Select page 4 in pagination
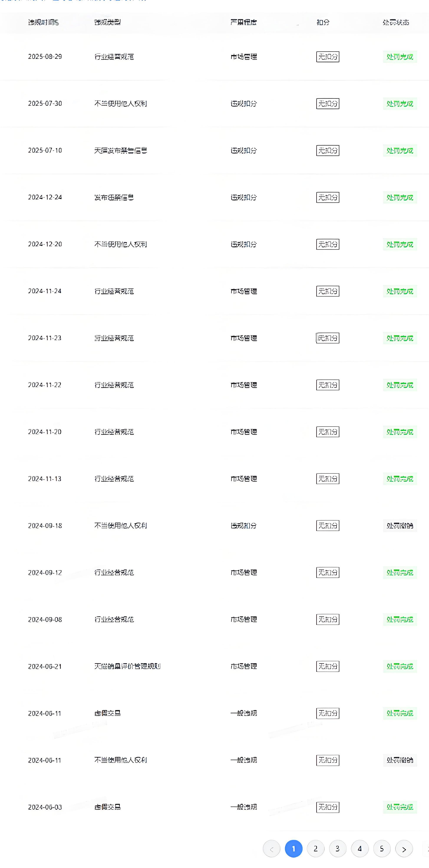The width and height of the screenshot is (429, 868). click(x=360, y=848)
